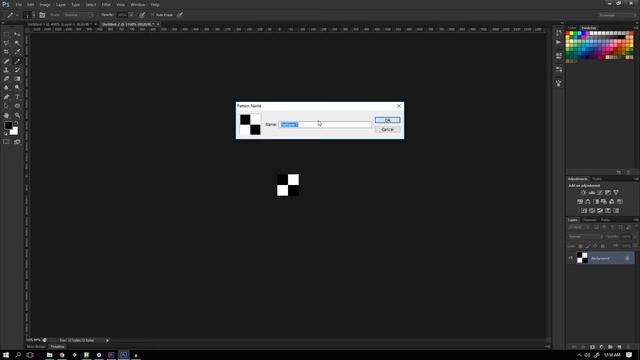Select the Quick Selection tool
This screenshot has height=360, width=640.
click(17, 43)
